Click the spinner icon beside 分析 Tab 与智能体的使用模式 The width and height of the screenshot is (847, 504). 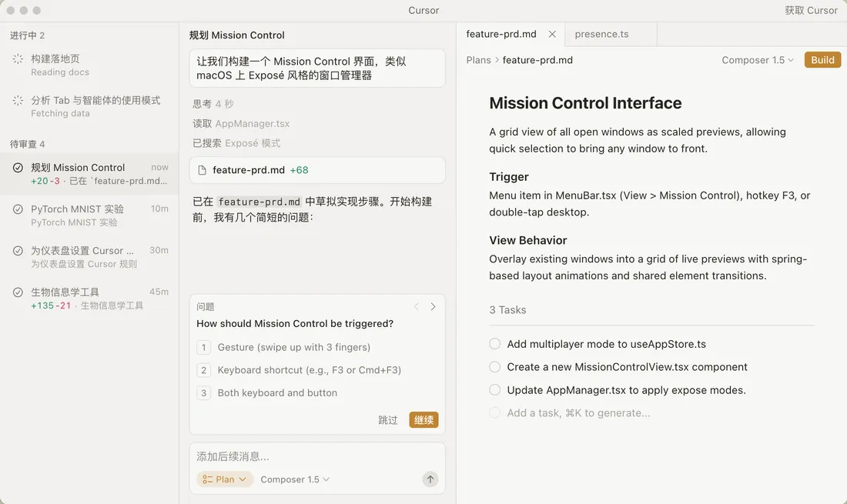18,100
